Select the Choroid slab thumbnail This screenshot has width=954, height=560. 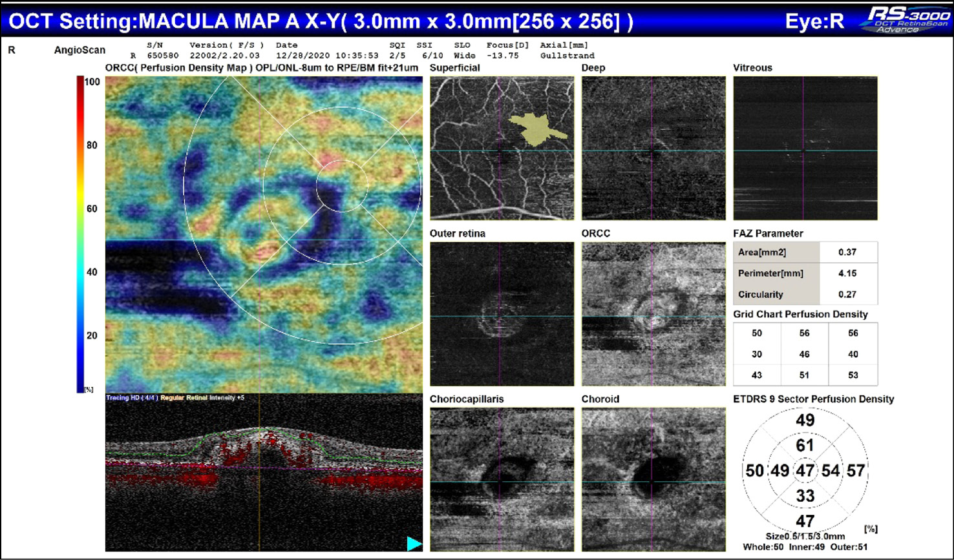pos(653,479)
